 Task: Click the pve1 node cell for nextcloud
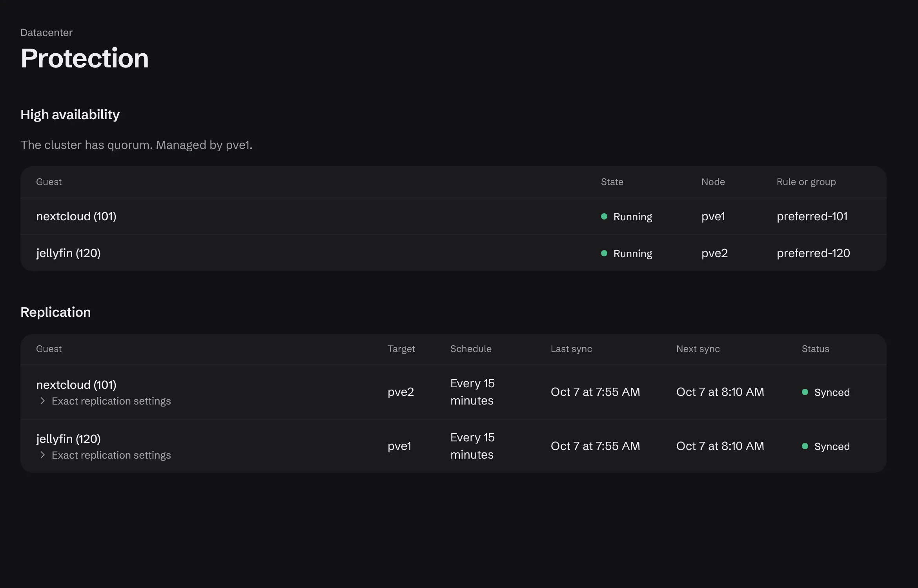point(713,216)
